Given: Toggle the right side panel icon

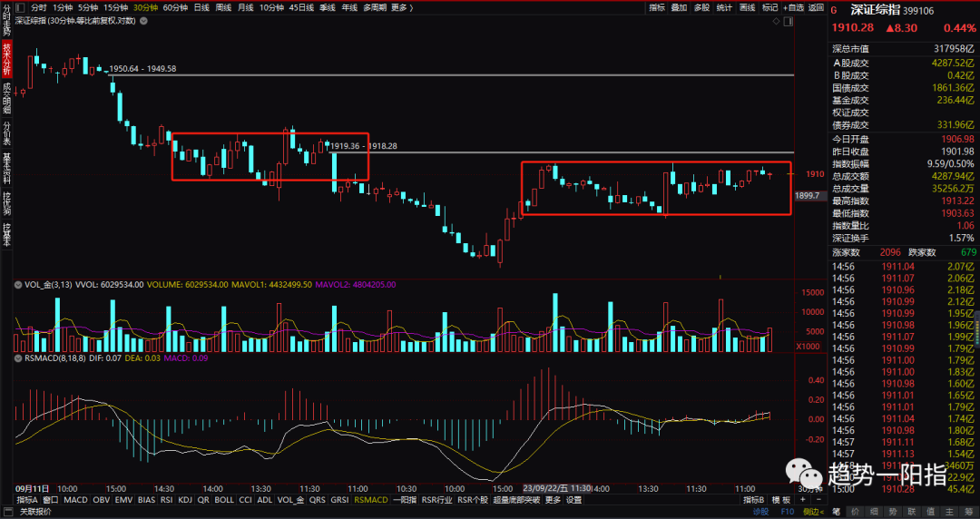Looking at the screenshot, I should (789, 21).
